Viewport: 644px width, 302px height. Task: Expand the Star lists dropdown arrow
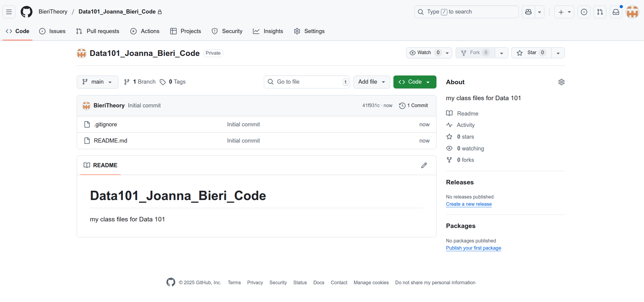[558, 53]
